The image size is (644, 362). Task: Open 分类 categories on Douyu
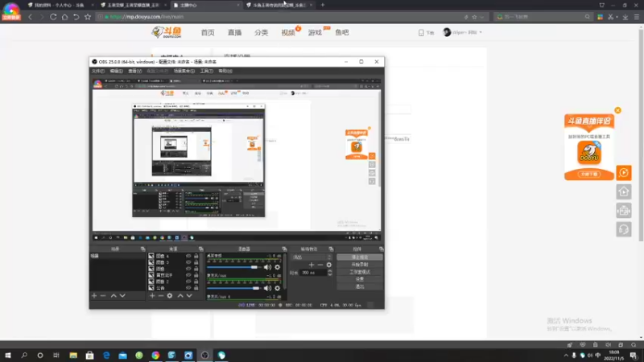click(x=261, y=32)
